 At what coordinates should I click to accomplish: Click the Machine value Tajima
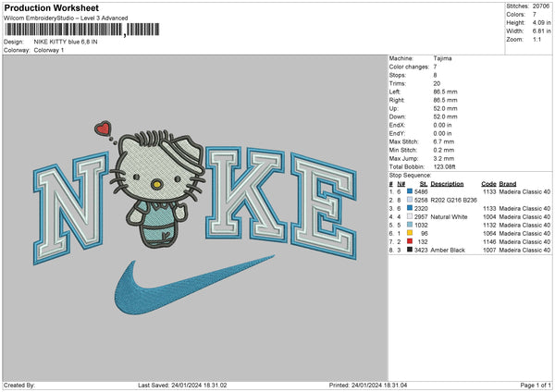click(442, 58)
